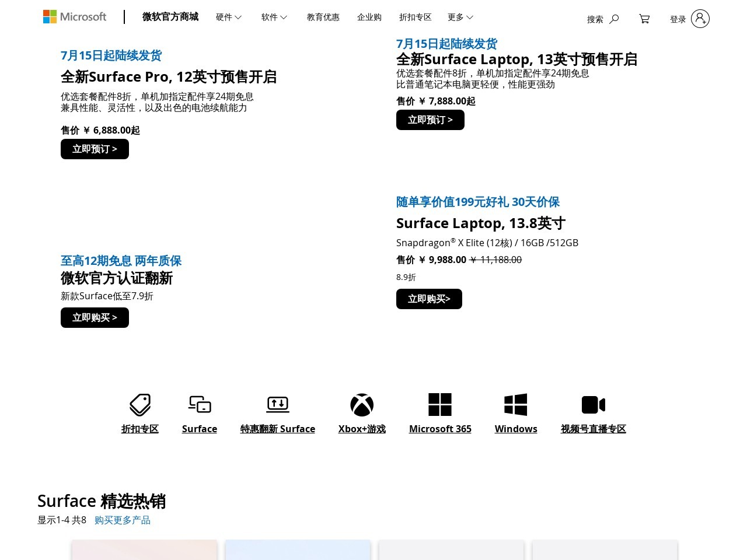This screenshot has height=560, width=747.
Task: Click 立即购买 for Surface Laptop 13.8英寸
Action: pos(429,299)
